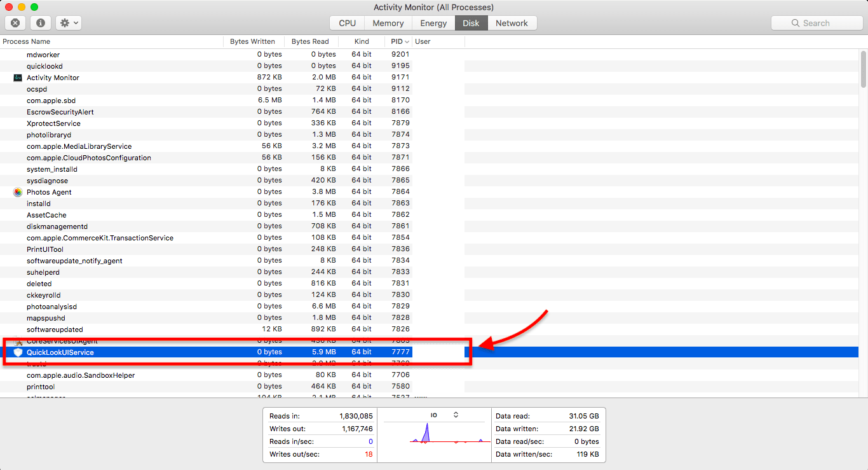This screenshot has height=470, width=868.
Task: Select the Disk tab
Action: click(471, 23)
